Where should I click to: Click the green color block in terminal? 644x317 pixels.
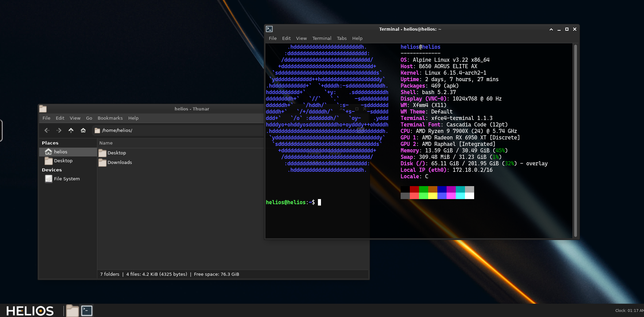423,189
